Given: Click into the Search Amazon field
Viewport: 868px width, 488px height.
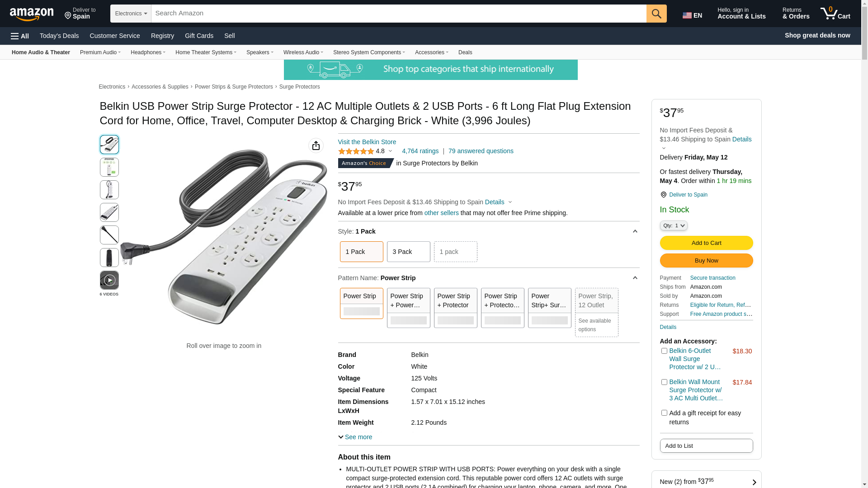Looking at the screenshot, I should click(x=398, y=14).
